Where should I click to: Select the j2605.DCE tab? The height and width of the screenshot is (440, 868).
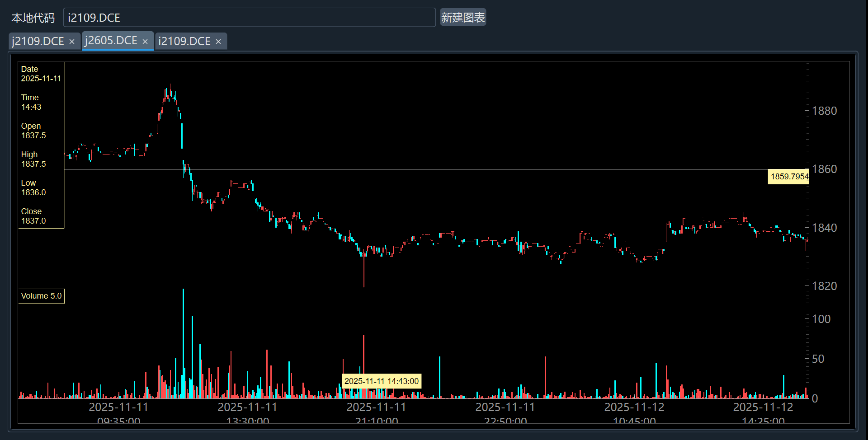(x=111, y=41)
